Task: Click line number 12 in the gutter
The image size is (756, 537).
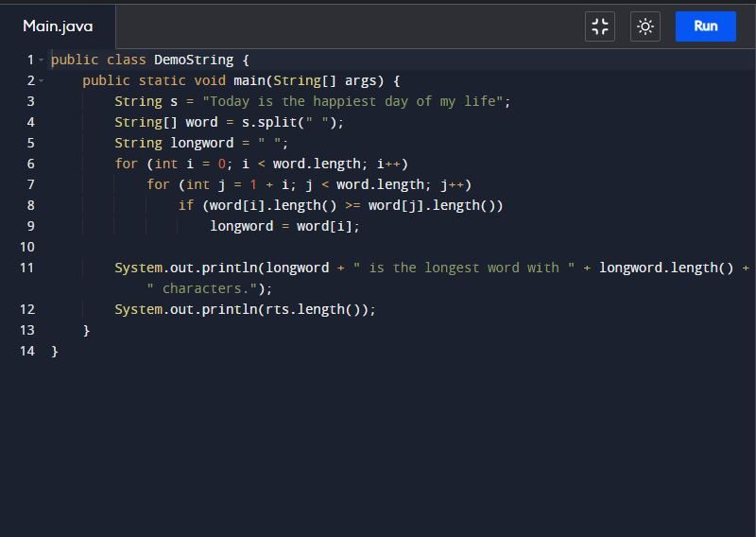Action: pos(27,309)
